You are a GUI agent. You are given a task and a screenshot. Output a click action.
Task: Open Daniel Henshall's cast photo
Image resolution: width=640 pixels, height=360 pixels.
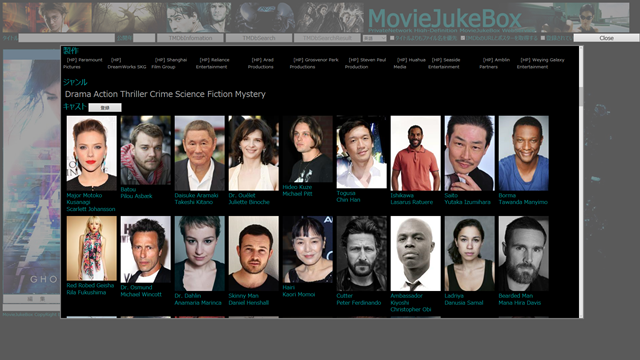pyautogui.click(x=253, y=253)
